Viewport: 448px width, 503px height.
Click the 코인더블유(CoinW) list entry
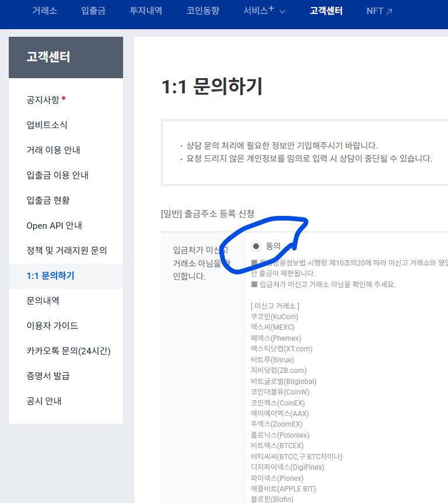pyautogui.click(x=280, y=392)
